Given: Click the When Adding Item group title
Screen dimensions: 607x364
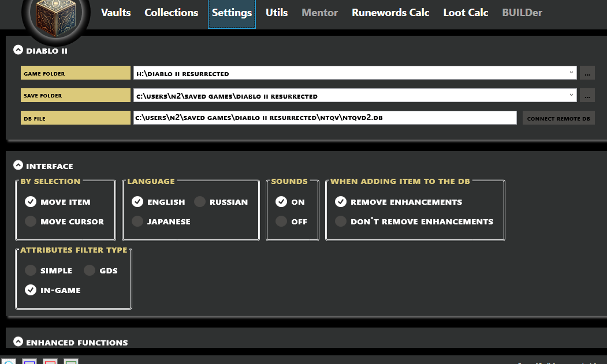Looking at the screenshot, I should tap(400, 181).
